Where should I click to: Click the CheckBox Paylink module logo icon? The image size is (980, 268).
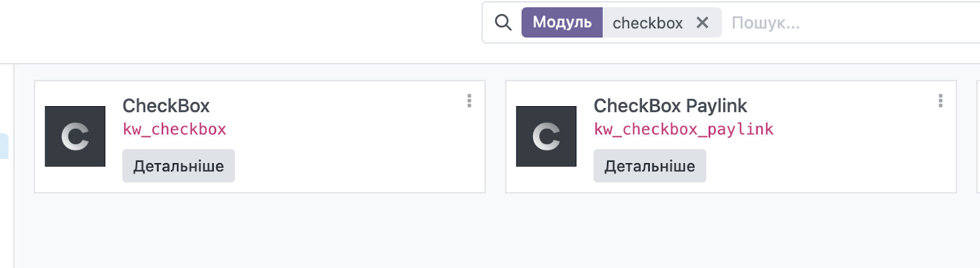(546, 136)
